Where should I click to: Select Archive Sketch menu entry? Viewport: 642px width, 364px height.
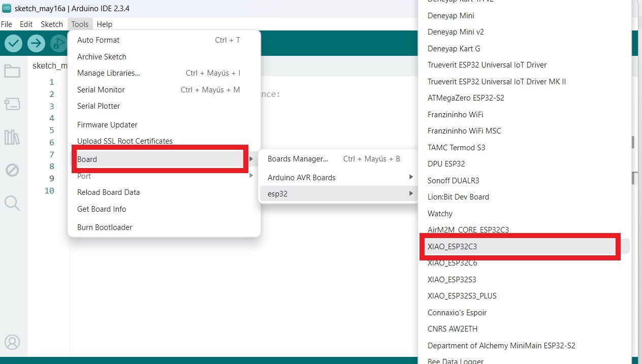(x=164, y=57)
